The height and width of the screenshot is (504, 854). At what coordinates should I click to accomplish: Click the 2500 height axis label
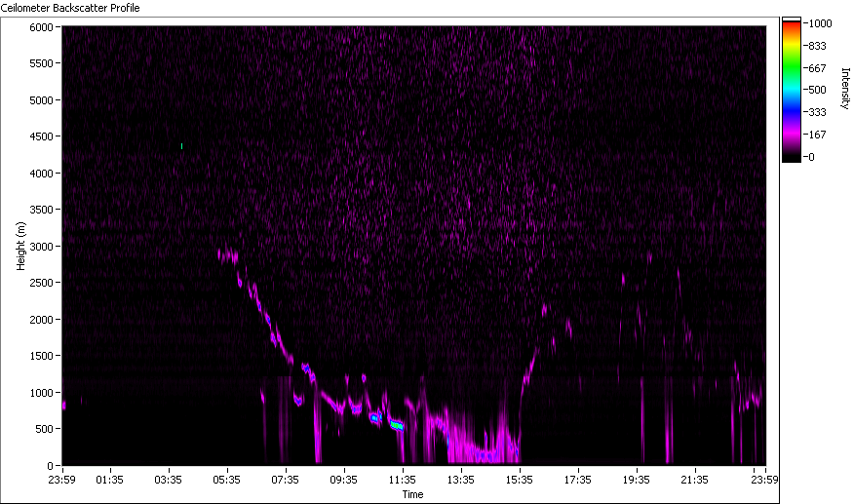pos(41,283)
